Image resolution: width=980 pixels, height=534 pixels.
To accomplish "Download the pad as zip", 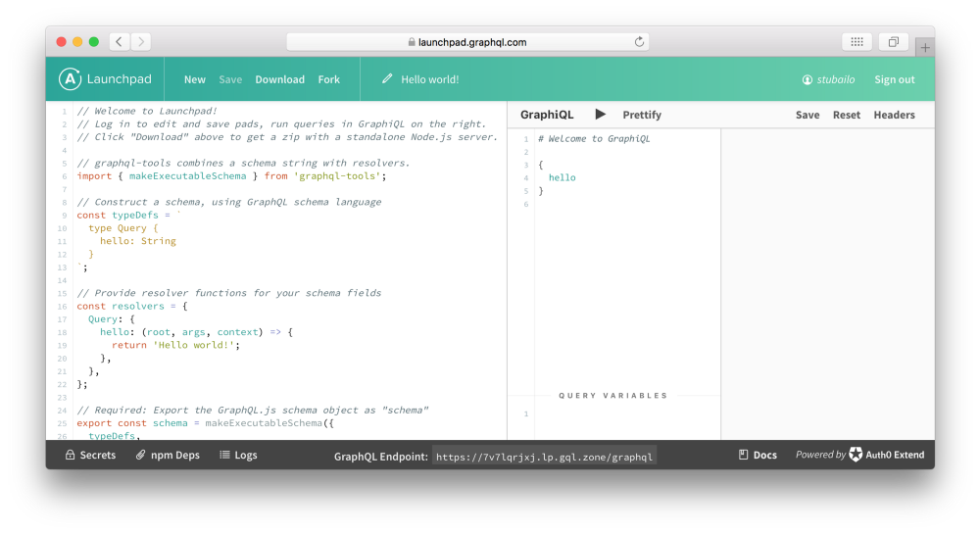I will point(279,79).
